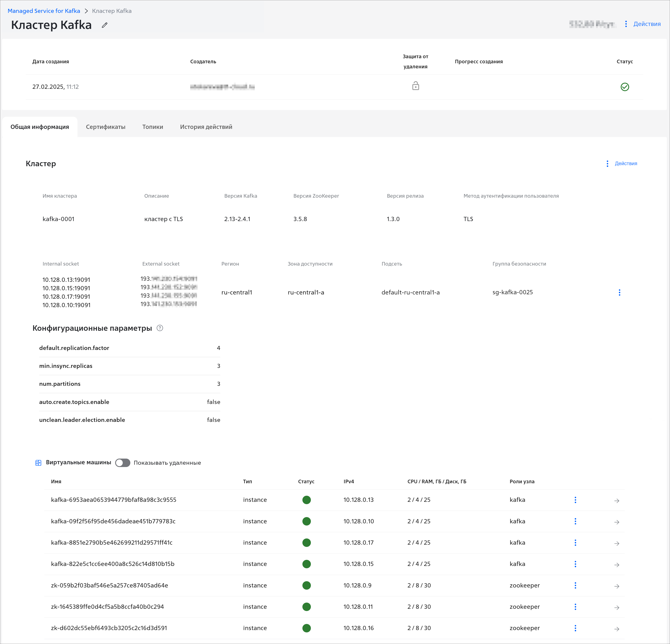
Task: Click the Имя column header in VM table
Action: click(56, 481)
